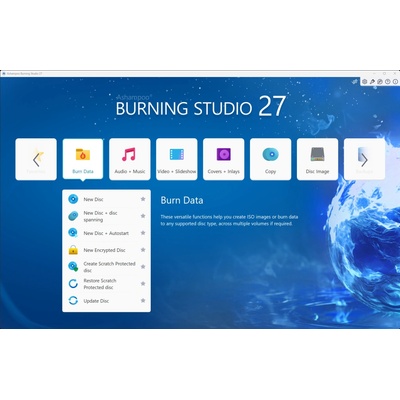Click the Burn Data heading text
The image size is (400, 400).
pos(182,200)
